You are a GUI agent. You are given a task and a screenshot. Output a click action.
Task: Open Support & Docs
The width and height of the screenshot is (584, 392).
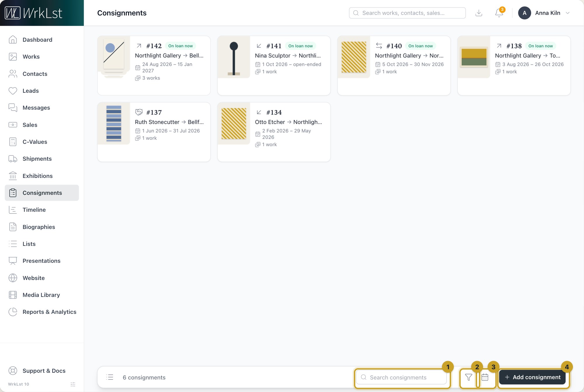(x=42, y=371)
